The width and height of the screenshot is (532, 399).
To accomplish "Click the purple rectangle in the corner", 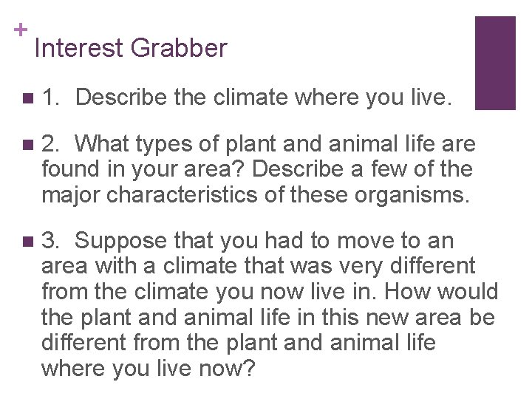I will point(494,63).
